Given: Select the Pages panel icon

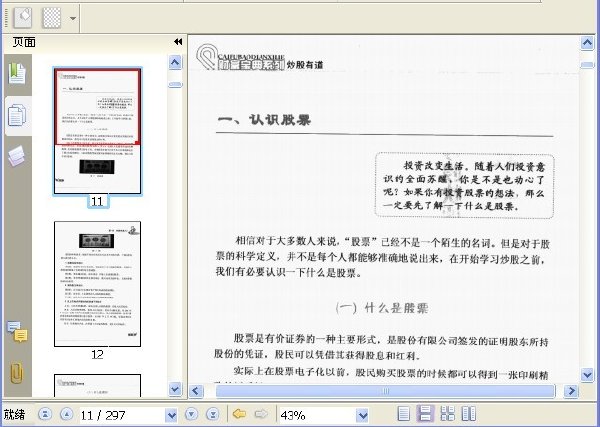Looking at the screenshot, I should point(17,116).
